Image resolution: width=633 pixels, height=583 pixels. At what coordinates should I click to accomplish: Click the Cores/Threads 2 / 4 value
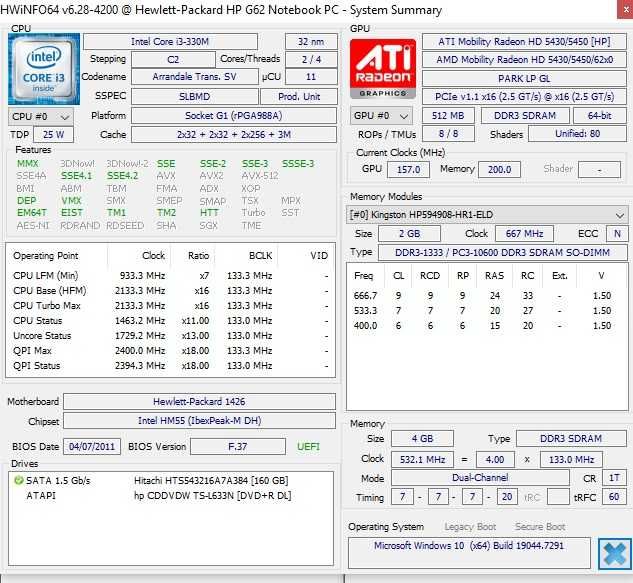[x=311, y=60]
